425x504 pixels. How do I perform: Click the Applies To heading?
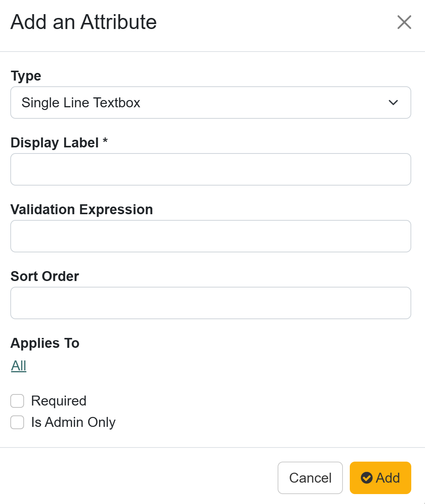[x=45, y=343]
